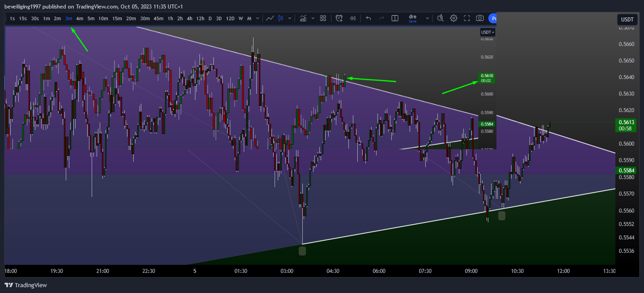644x293 pixels.
Task: Click the marker below the 09:30 low
Action: [x=502, y=216]
